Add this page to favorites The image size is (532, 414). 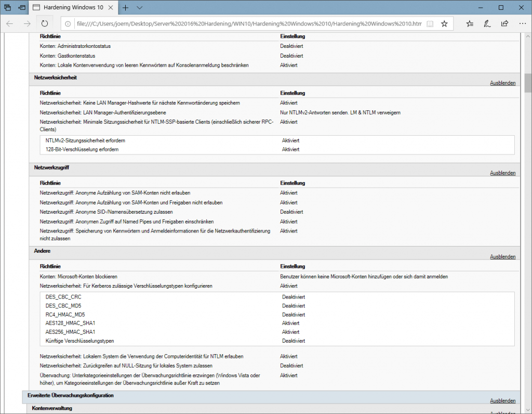[445, 23]
